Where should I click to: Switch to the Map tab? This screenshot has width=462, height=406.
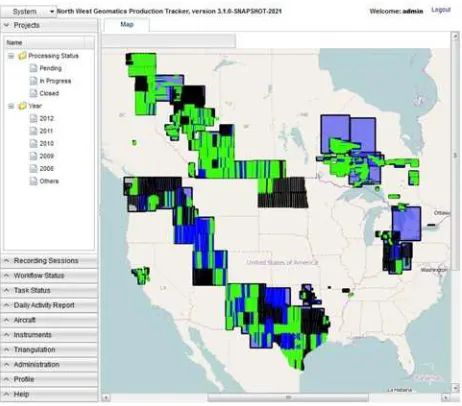click(127, 25)
